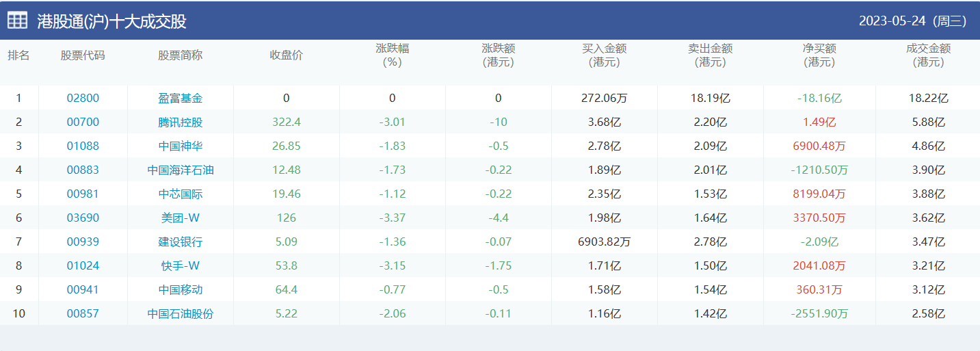980x351 pixels.
Task: Select 中芯国际 stock name link
Action: (x=181, y=194)
